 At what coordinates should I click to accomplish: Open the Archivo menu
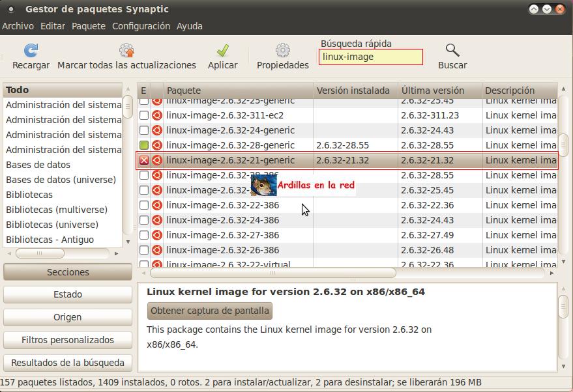pyautogui.click(x=18, y=26)
